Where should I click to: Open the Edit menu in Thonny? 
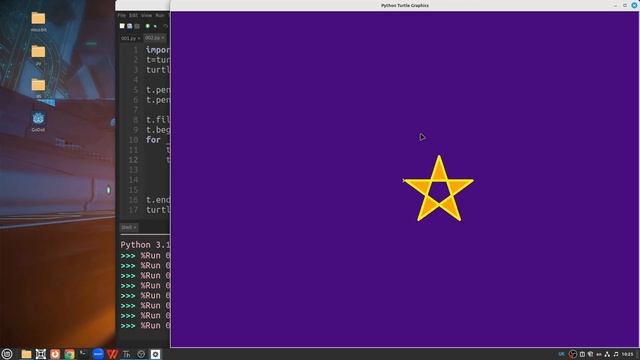pos(133,16)
